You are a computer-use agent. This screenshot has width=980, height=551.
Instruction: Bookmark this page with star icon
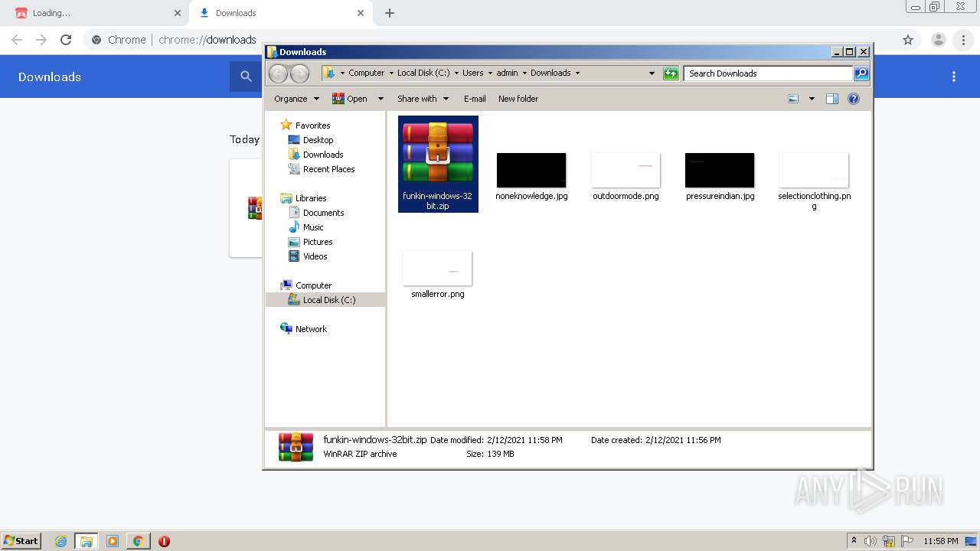coord(908,40)
